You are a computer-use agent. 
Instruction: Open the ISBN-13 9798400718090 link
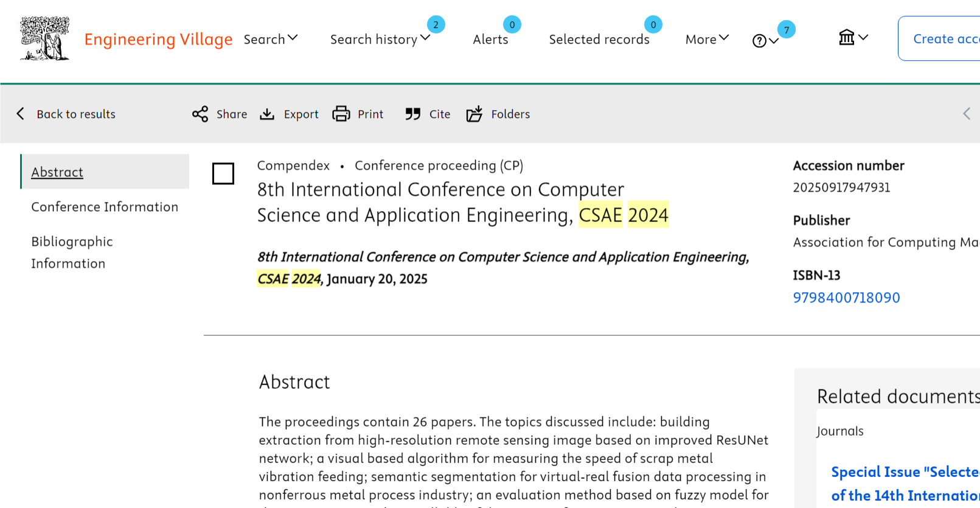point(846,297)
